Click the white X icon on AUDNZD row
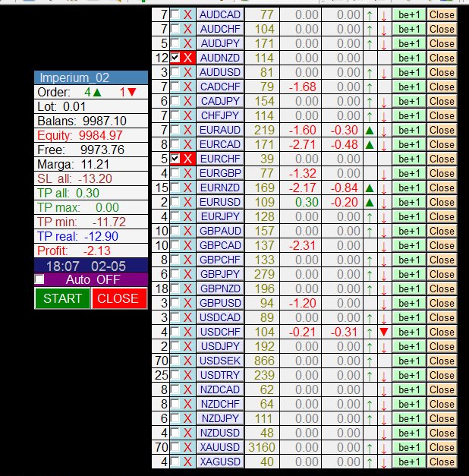469x476 pixels. coord(187,58)
